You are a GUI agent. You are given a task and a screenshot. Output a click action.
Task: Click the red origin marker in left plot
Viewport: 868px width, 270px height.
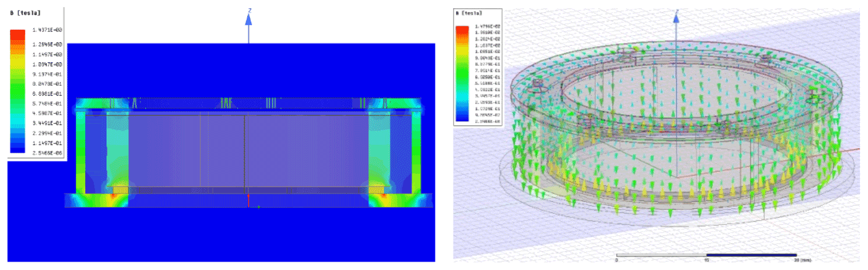pyautogui.click(x=249, y=200)
